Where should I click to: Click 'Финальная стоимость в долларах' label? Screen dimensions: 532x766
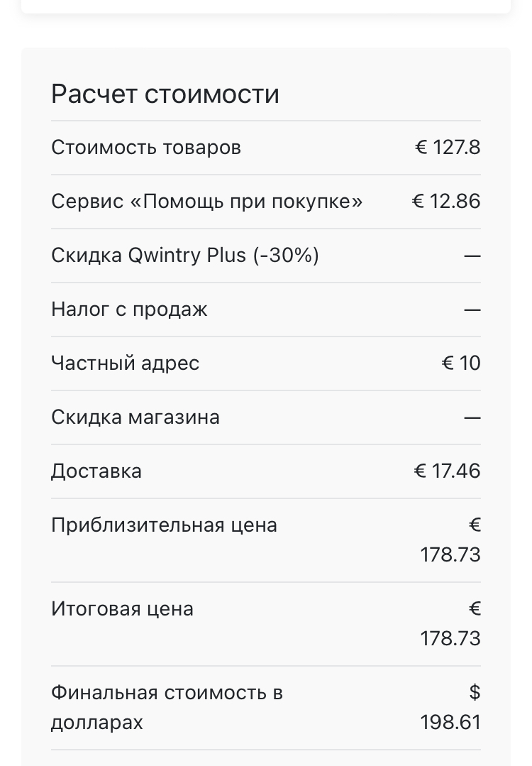pyautogui.click(x=167, y=707)
